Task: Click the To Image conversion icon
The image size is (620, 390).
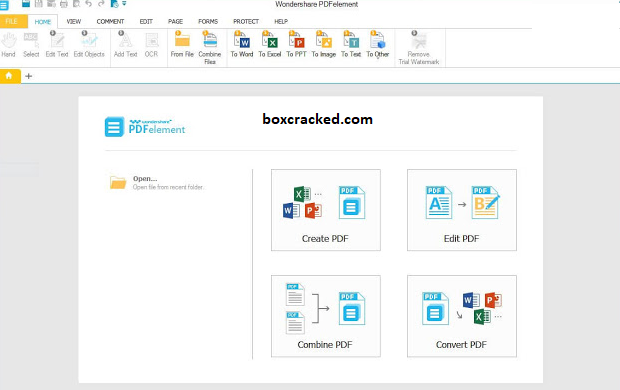Action: tap(323, 44)
